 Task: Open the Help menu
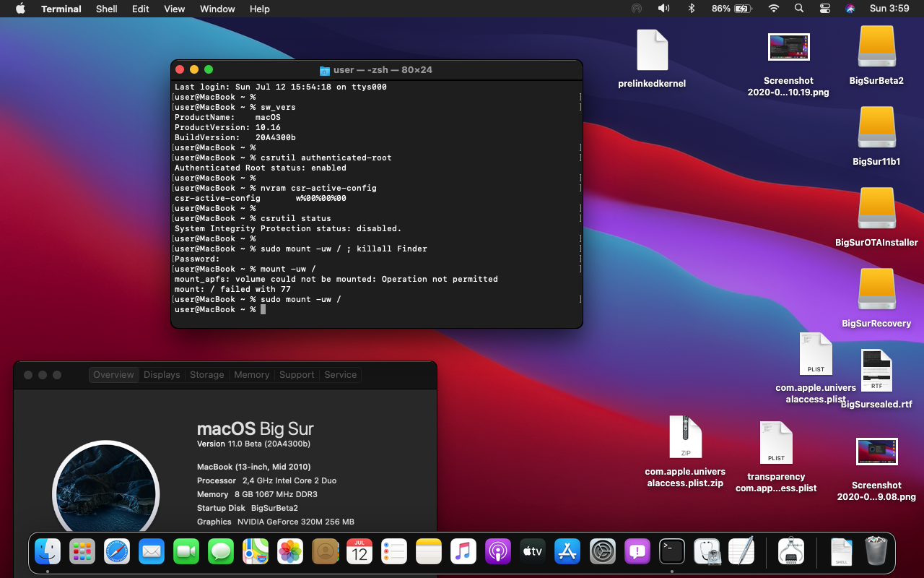coord(260,9)
